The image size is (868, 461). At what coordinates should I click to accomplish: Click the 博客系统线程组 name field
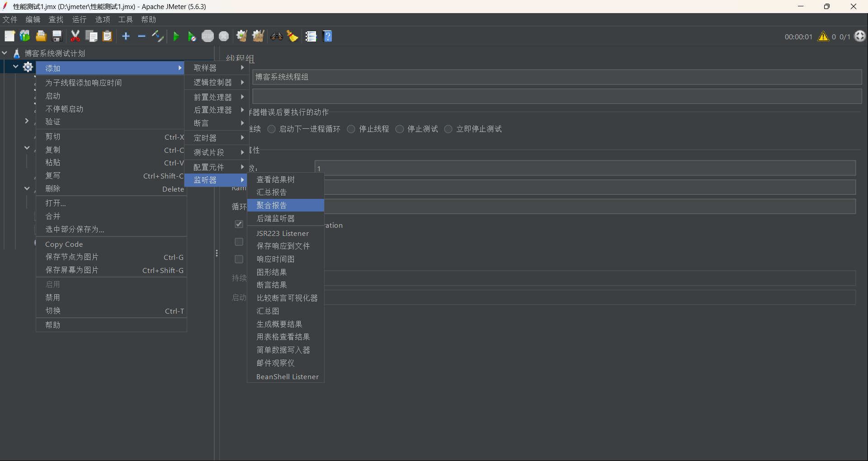pos(557,77)
